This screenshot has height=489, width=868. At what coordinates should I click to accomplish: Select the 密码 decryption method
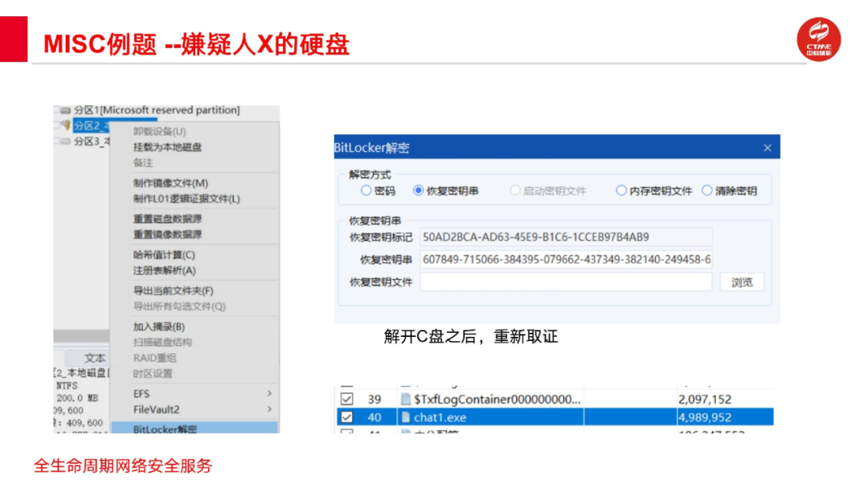pyautogui.click(x=366, y=191)
